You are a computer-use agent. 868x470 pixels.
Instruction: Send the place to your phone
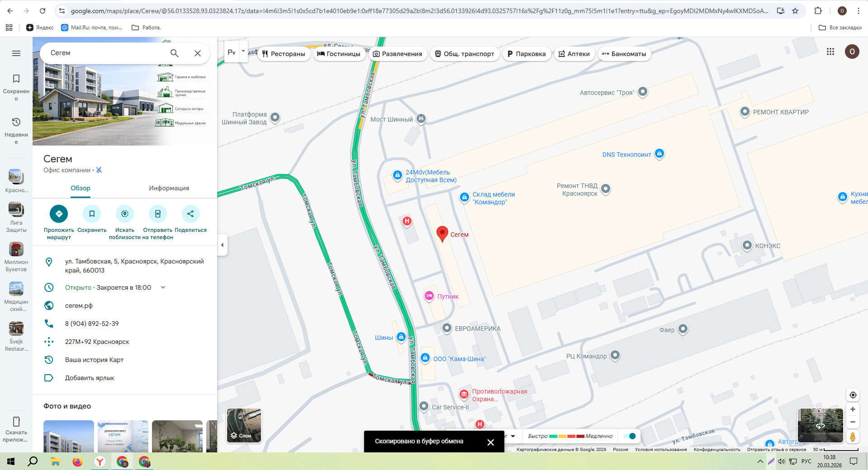click(x=158, y=214)
